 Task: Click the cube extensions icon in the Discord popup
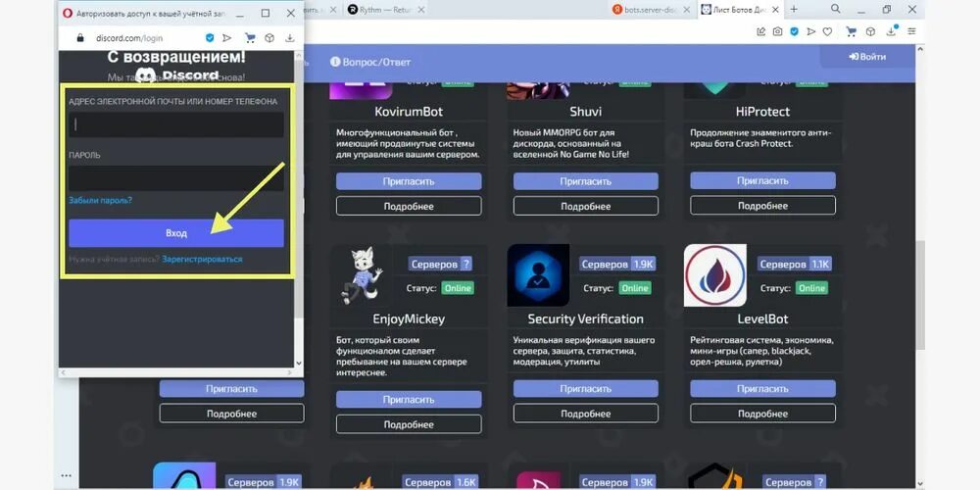[x=269, y=38]
